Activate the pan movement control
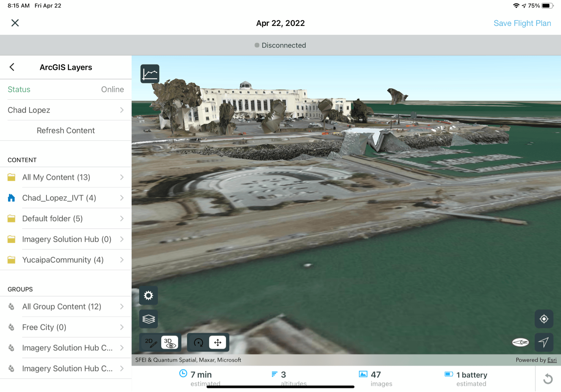Image resolution: width=561 pixels, height=392 pixels. tap(218, 342)
